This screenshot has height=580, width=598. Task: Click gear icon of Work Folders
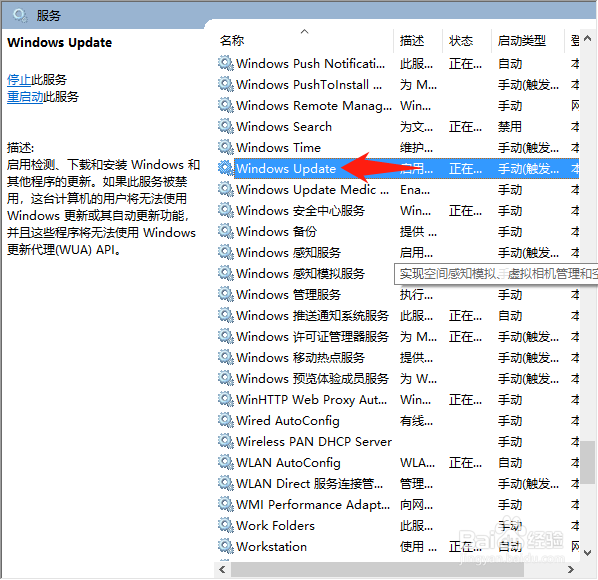225,525
